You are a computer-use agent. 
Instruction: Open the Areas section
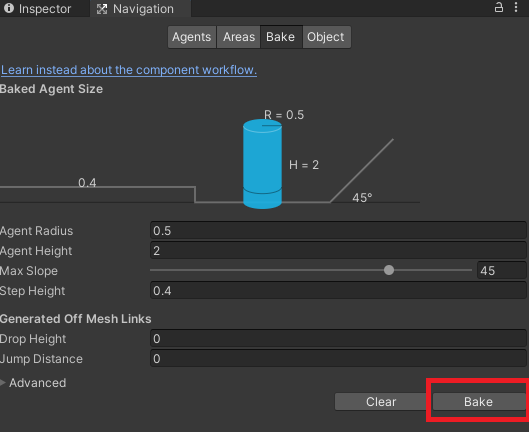click(x=239, y=37)
